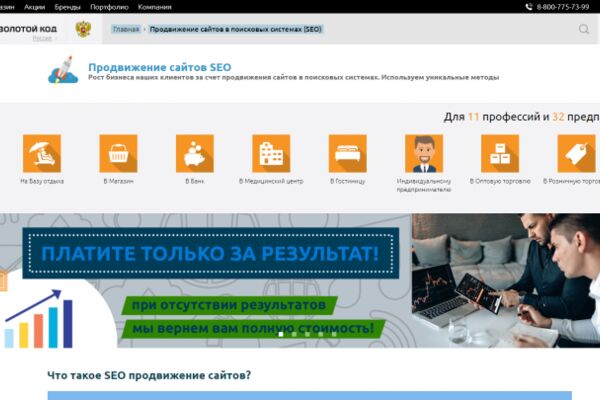Image resolution: width=600 pixels, height=400 pixels.
Task: Select the first banner slider dot
Action: [x=281, y=334]
